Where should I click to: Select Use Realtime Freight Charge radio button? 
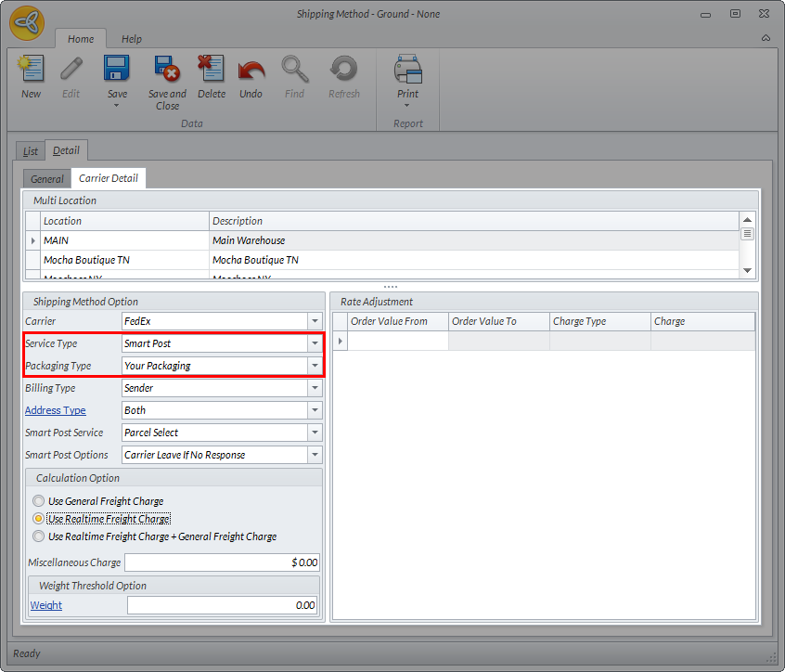pos(38,519)
